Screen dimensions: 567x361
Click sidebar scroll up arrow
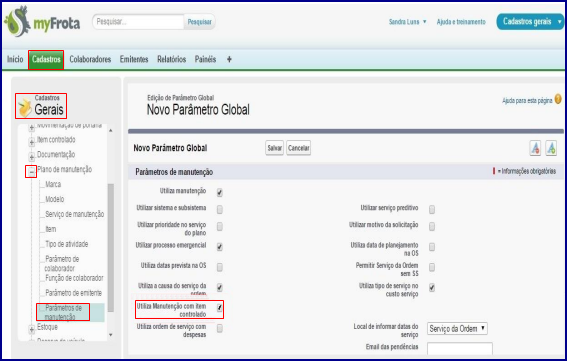tap(111, 131)
